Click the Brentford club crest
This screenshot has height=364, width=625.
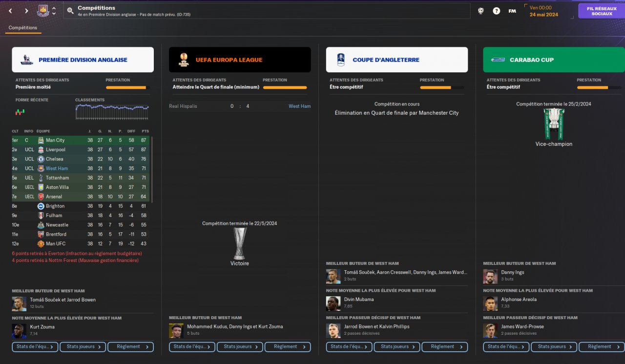coord(41,235)
